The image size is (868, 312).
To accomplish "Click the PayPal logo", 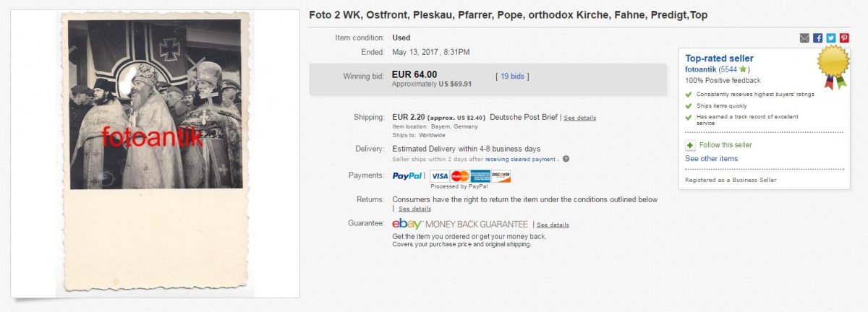I will (x=407, y=175).
